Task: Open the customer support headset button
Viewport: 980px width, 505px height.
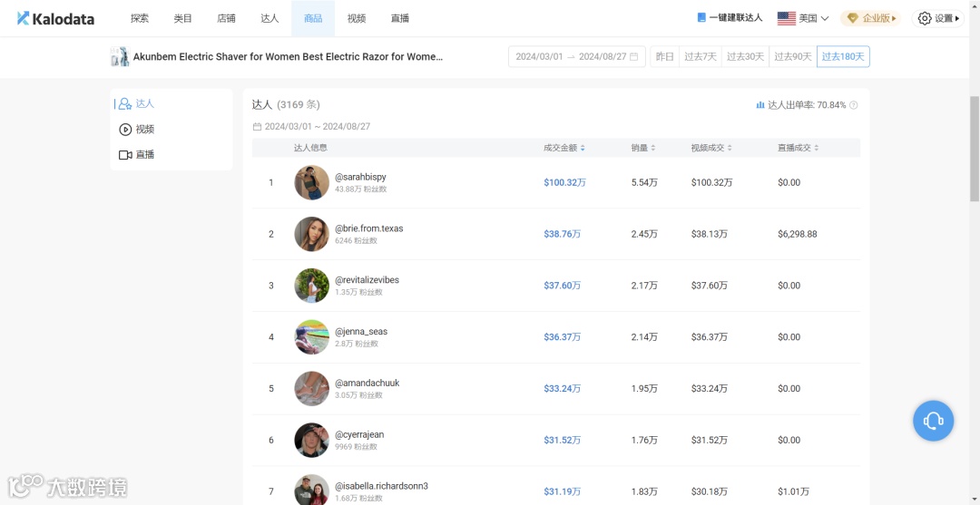Action: point(933,421)
